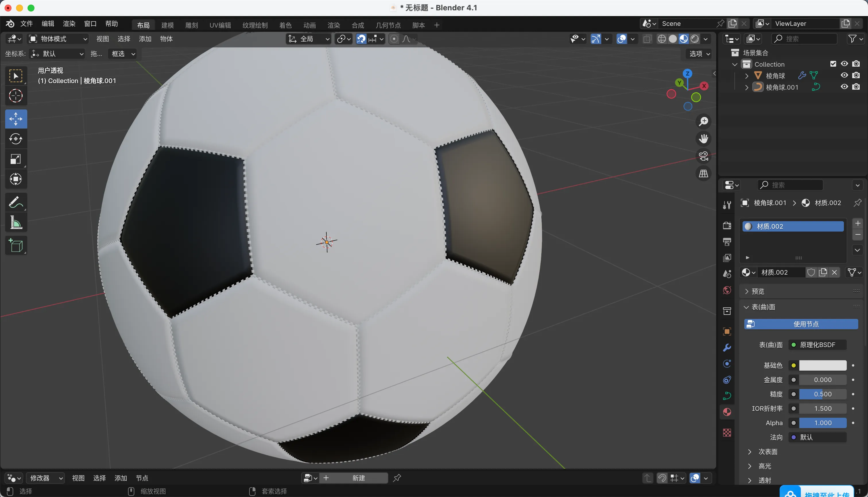Switch to the UV编辑 workspace tab

(220, 25)
